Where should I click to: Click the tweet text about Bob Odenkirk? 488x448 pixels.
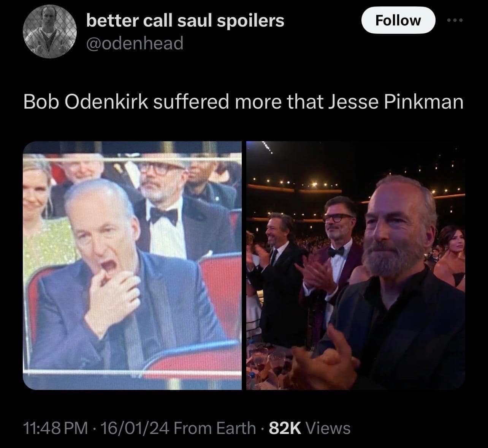coord(244,102)
